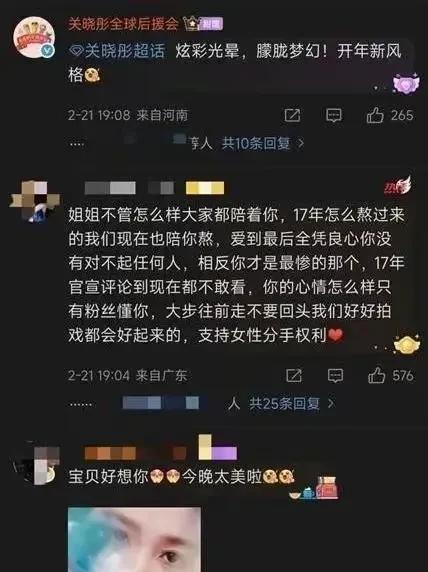Tap the crown badge next to 关晓彤全球后援会

pyautogui.click(x=191, y=24)
